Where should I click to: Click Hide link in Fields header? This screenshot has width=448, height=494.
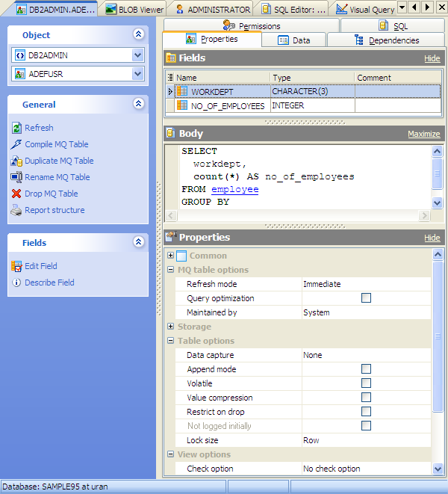432,58
